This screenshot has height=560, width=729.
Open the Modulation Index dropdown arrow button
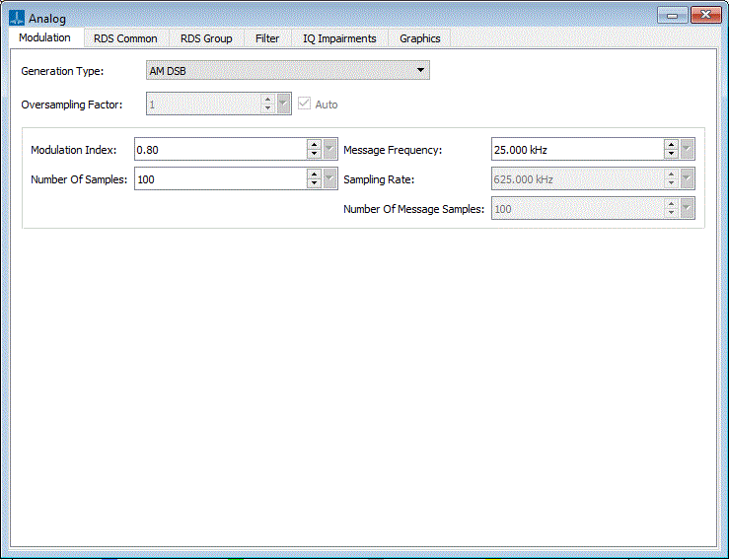[x=330, y=150]
